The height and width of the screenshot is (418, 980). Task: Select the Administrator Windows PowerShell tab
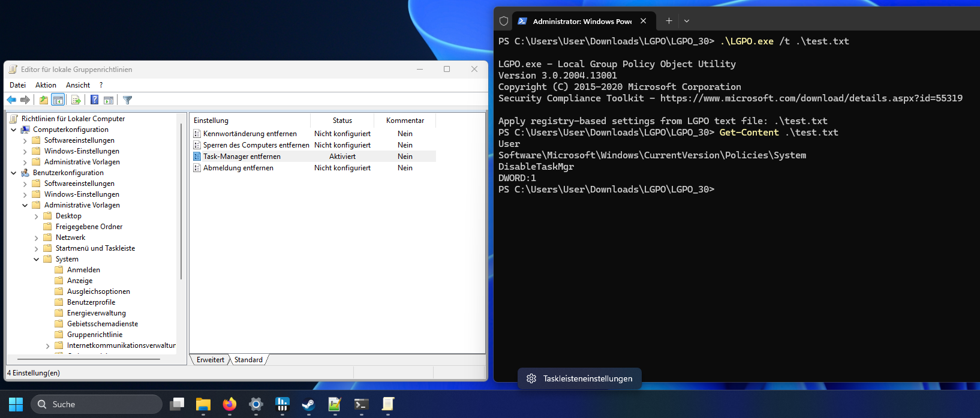[582, 21]
